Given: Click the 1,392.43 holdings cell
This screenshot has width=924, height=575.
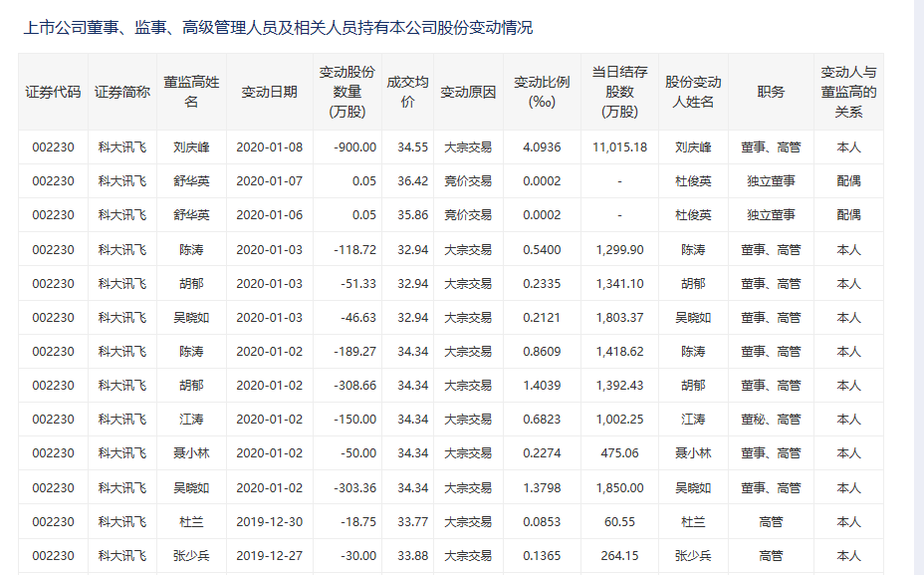Looking at the screenshot, I should [619, 385].
